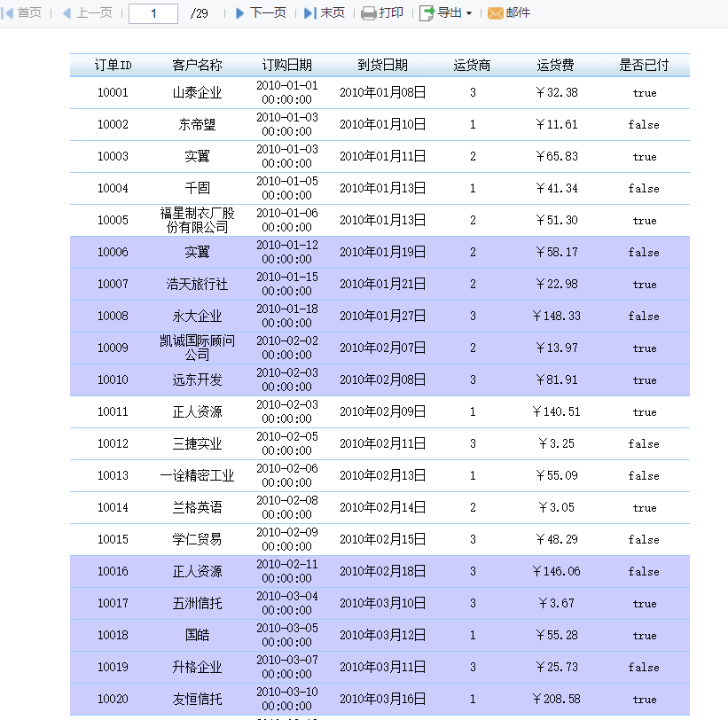This screenshot has width=728, height=720.
Task: Click the 邮件 text label
Action: [518, 12]
